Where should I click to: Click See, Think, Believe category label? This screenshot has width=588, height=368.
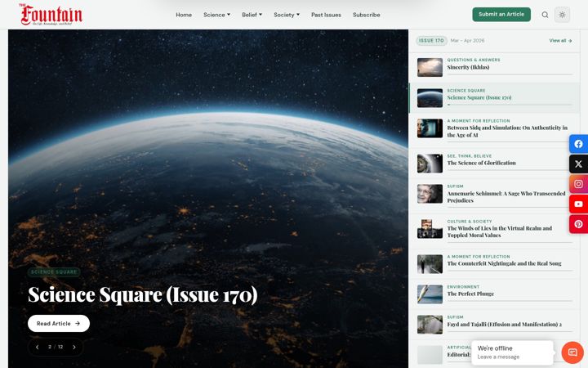click(x=469, y=156)
